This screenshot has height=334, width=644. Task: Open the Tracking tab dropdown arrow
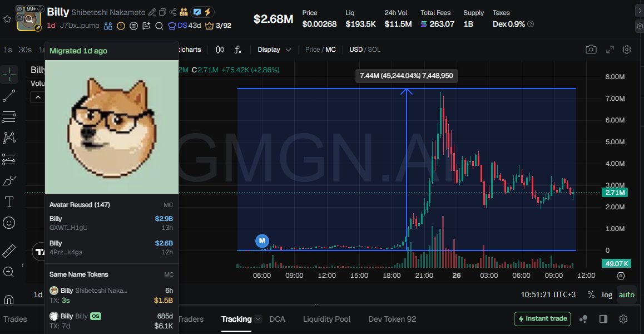point(258,319)
